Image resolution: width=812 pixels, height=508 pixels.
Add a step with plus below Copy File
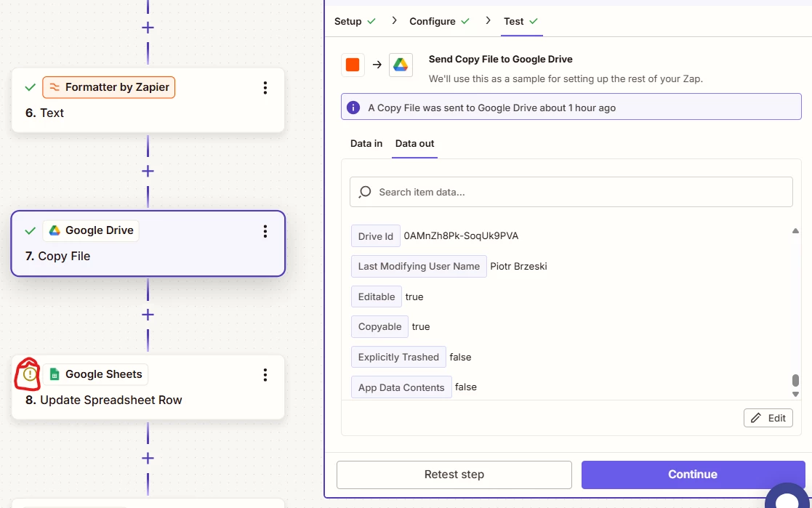(148, 315)
